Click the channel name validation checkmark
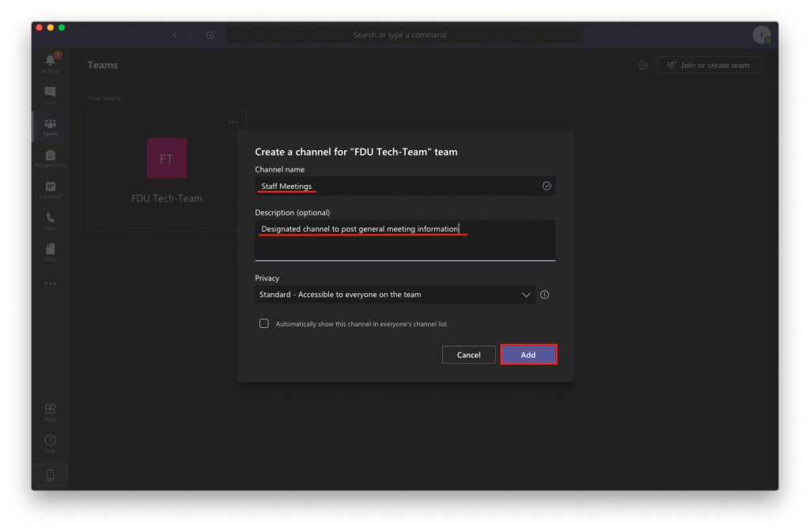810x532 pixels. click(547, 186)
